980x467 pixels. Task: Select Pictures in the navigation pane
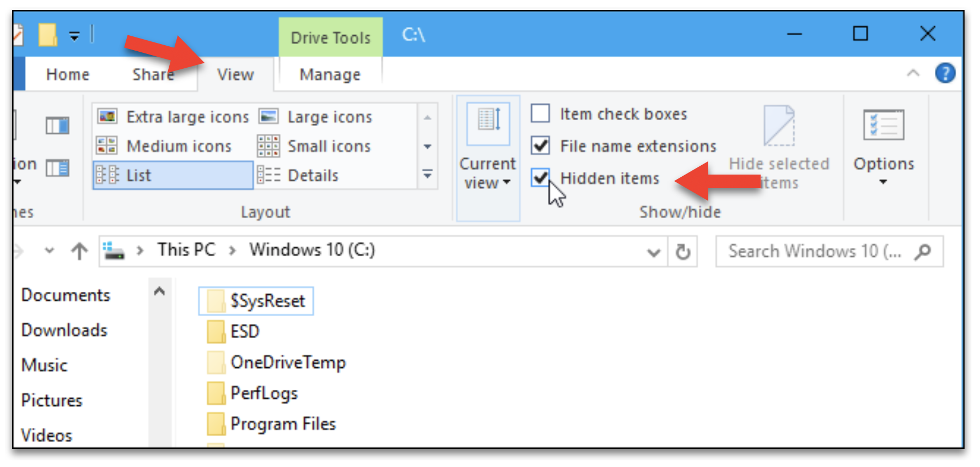[51, 400]
